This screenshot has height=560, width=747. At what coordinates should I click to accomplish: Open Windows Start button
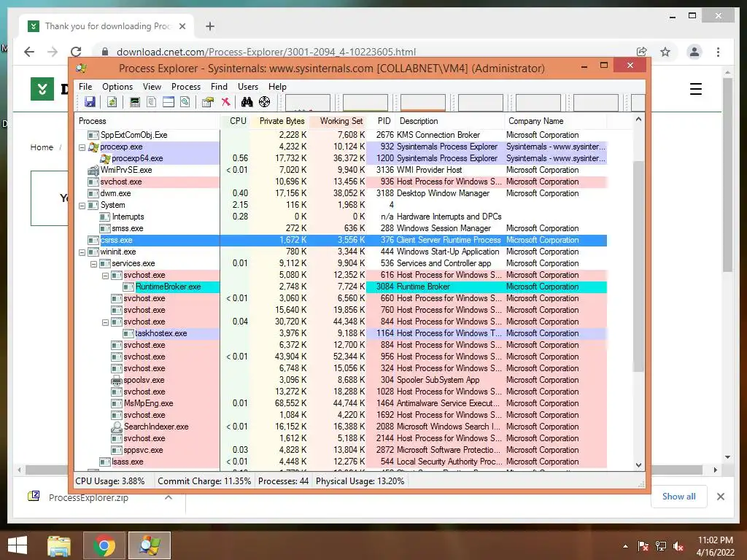pos(18,545)
